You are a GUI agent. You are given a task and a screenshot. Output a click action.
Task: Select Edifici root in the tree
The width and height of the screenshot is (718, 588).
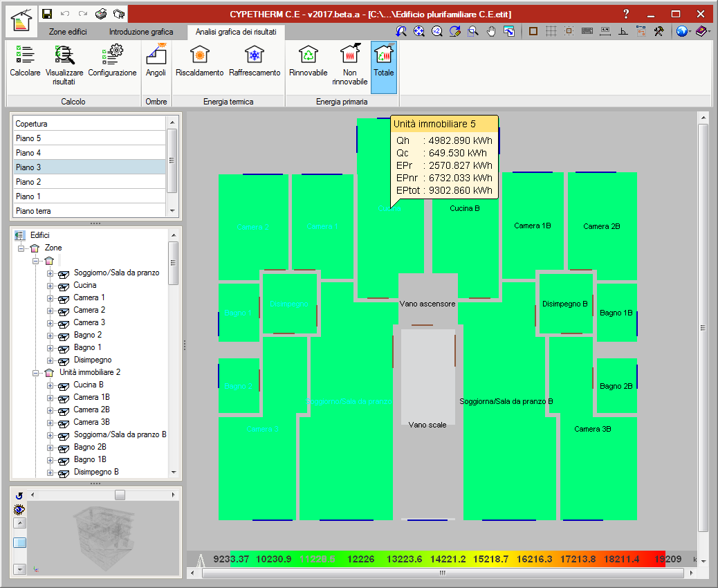(x=40, y=235)
